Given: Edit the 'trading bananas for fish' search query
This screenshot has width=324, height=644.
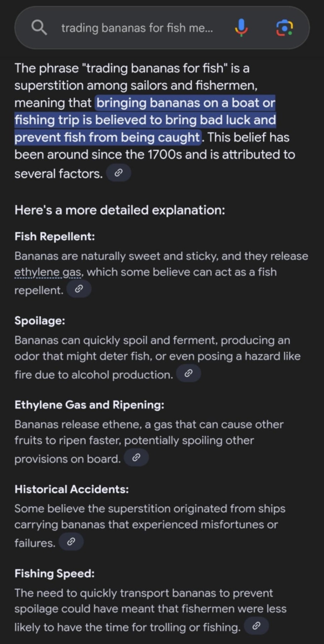Looking at the screenshot, I should pos(137,28).
